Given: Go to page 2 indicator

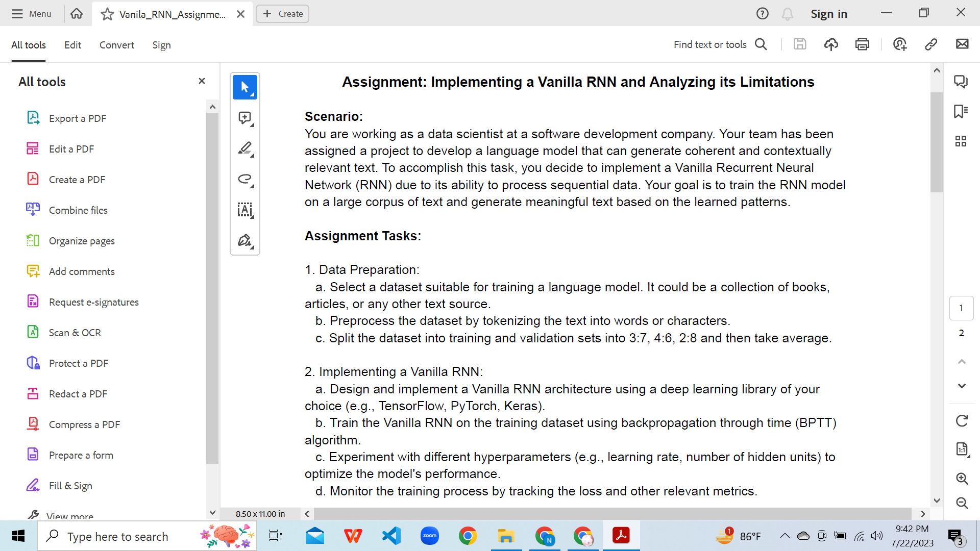Looking at the screenshot, I should (961, 333).
